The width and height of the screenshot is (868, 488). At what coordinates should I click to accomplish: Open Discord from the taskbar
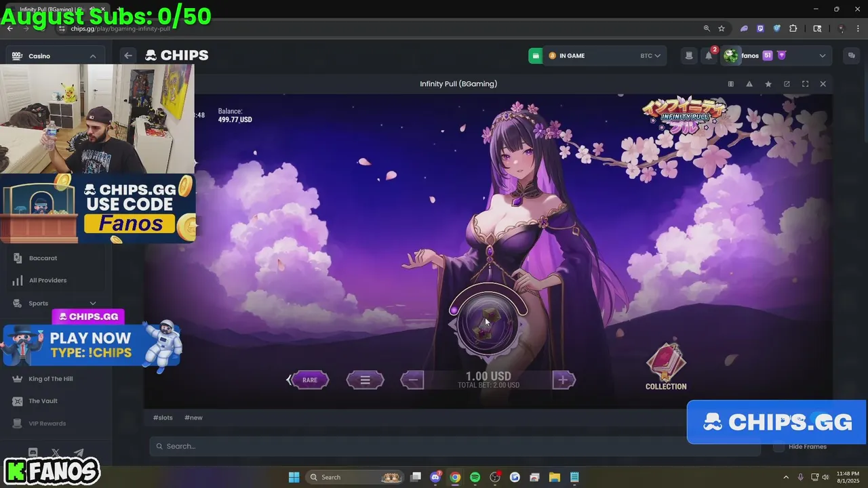(435, 477)
